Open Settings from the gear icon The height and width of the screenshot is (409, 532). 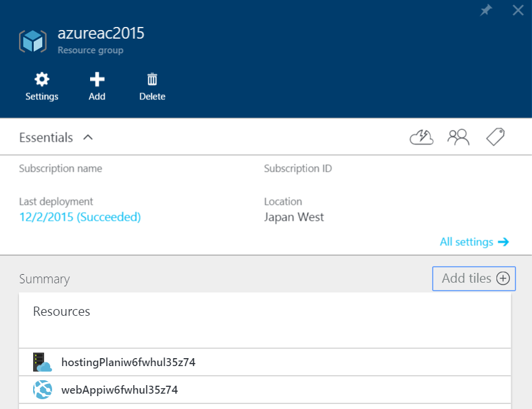tap(42, 86)
